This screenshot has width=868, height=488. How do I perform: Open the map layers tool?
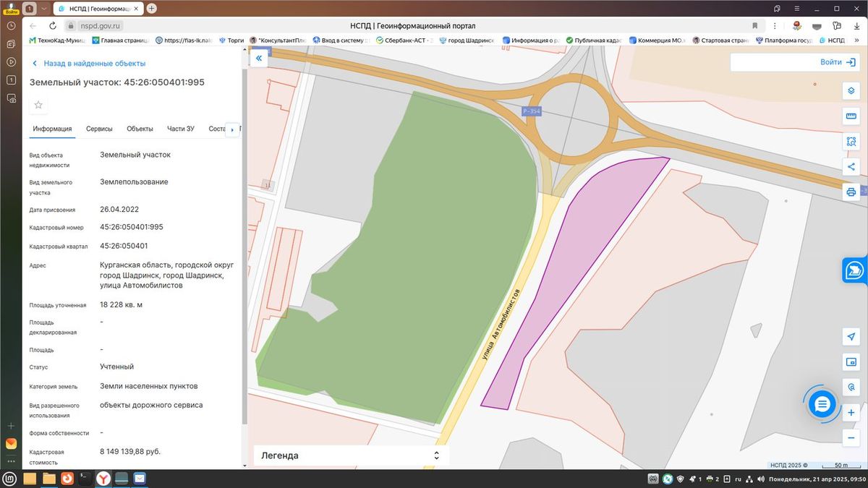tap(851, 91)
